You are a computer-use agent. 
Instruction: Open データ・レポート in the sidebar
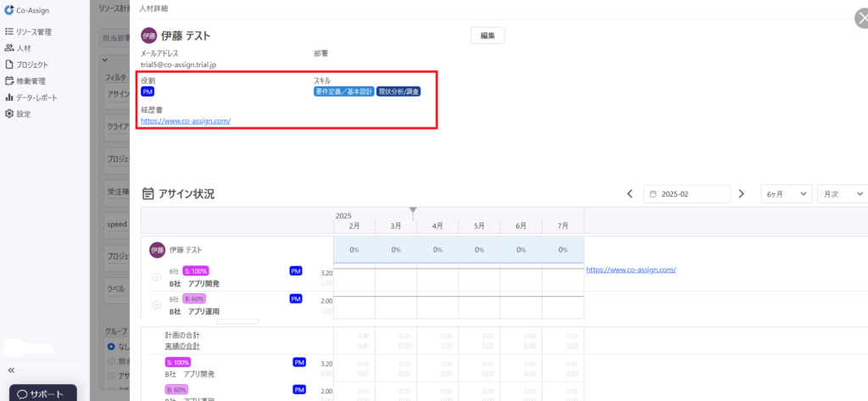(x=31, y=97)
